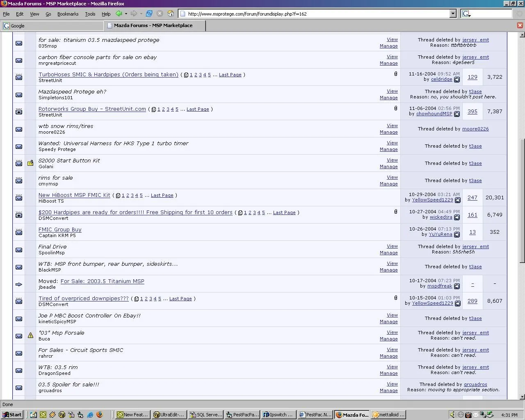Click the scrollbar down arrow
The height and width of the screenshot is (420, 525).
pyautogui.click(x=522, y=397)
